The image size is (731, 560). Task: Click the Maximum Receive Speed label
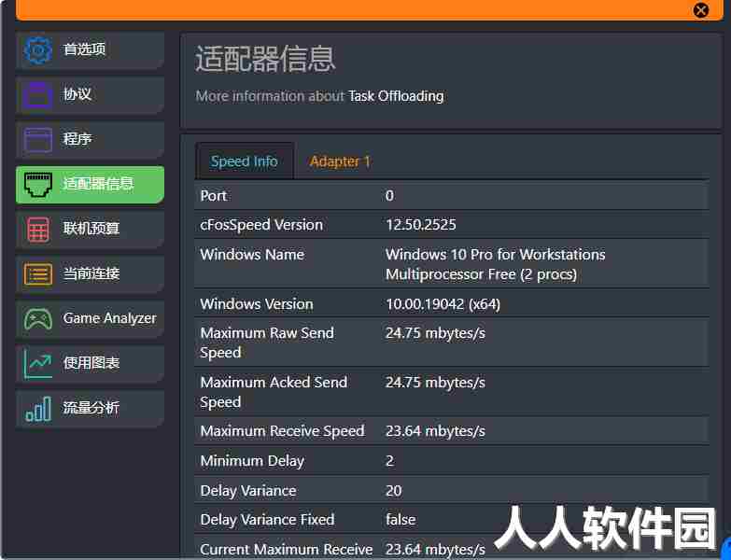click(x=283, y=431)
